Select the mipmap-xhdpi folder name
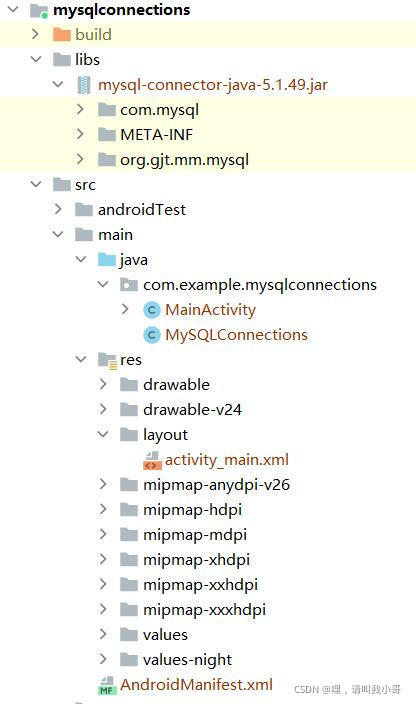416x704 pixels. pos(197,560)
